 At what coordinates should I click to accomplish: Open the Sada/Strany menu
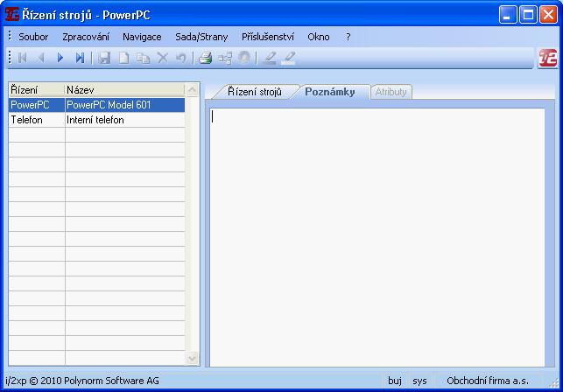point(201,37)
